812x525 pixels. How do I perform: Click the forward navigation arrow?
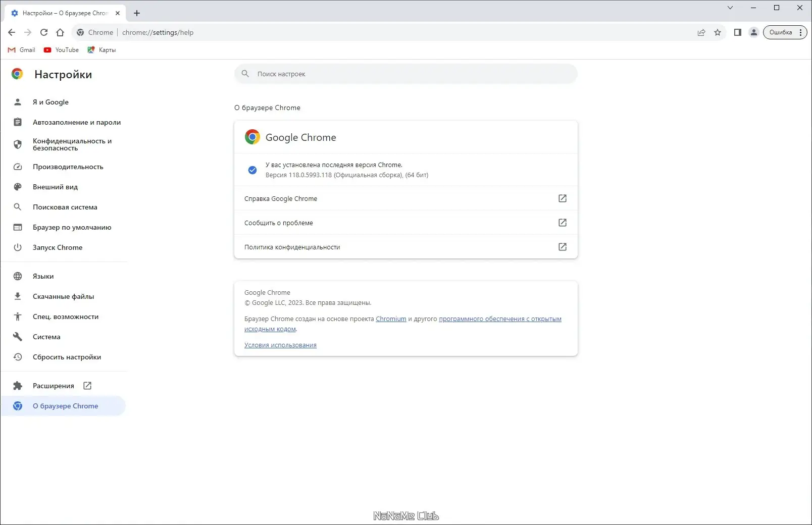[x=28, y=32]
